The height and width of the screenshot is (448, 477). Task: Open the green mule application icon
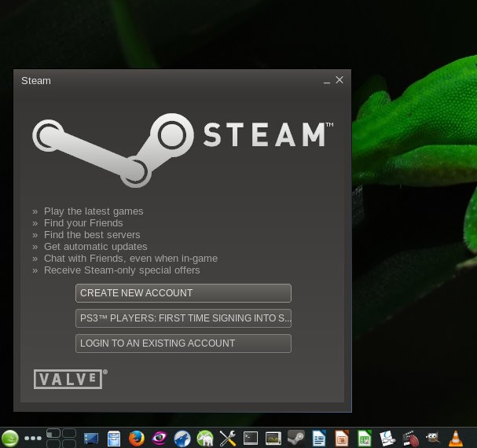205,439
